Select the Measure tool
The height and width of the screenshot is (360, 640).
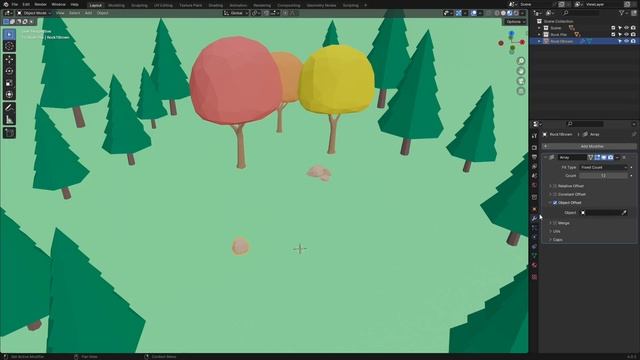point(9,120)
